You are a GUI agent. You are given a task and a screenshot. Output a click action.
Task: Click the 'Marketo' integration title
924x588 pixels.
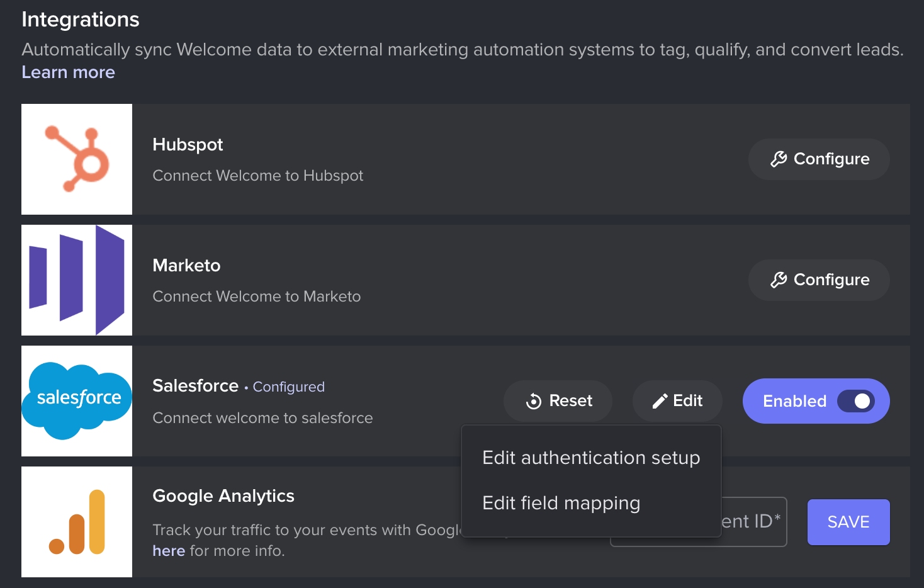[x=186, y=266]
